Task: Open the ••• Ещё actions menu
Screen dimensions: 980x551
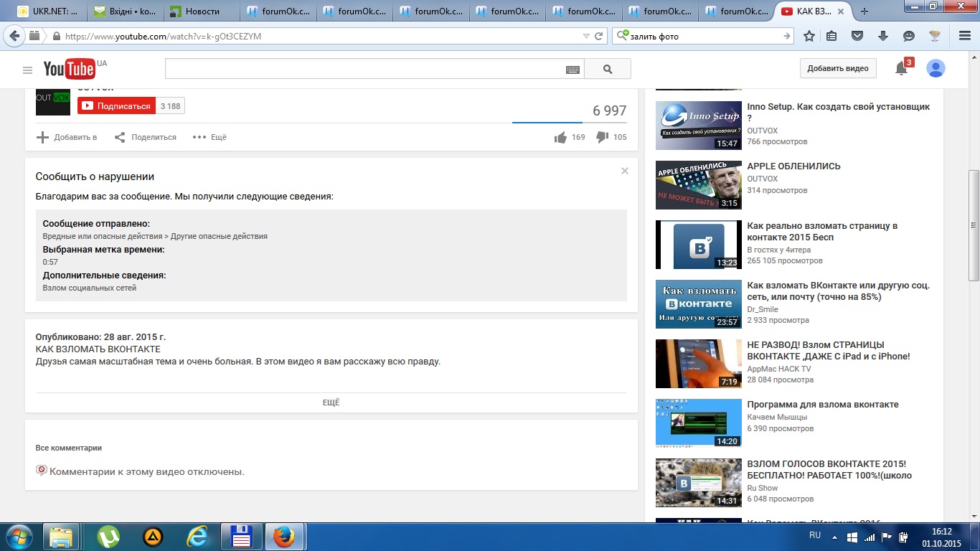Action: (x=209, y=137)
